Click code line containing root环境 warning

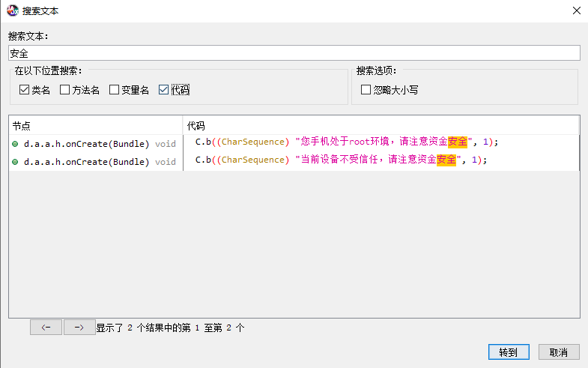(346, 142)
